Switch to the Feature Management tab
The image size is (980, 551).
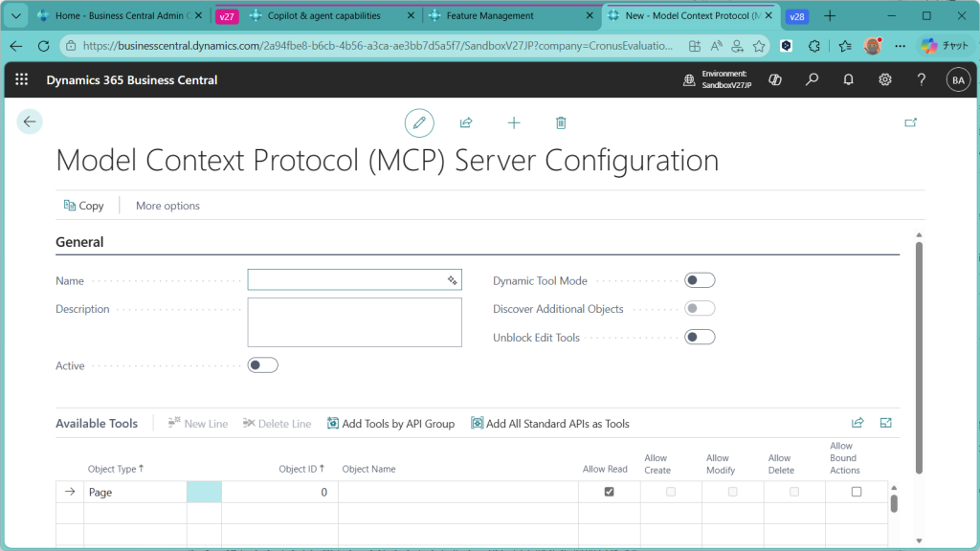pyautogui.click(x=490, y=16)
